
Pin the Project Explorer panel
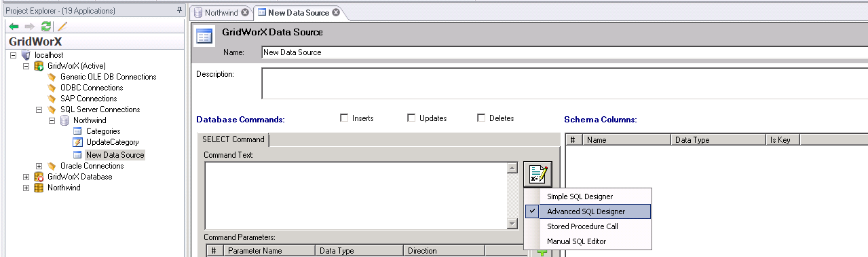coord(179,10)
